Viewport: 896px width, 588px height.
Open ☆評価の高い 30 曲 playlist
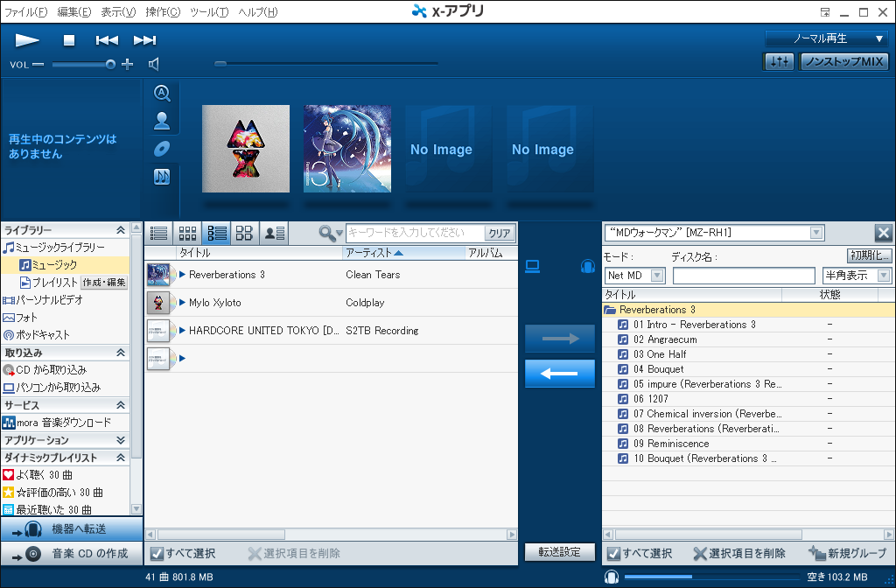coord(52,493)
